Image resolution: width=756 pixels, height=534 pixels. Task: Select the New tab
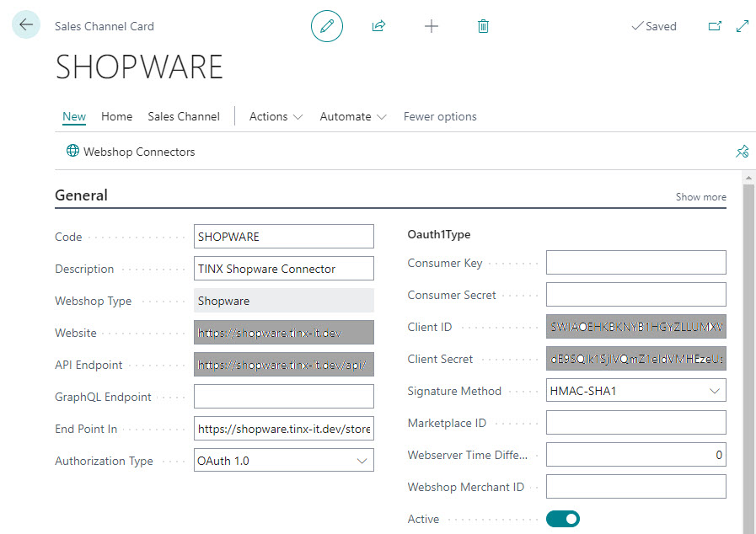tap(74, 116)
